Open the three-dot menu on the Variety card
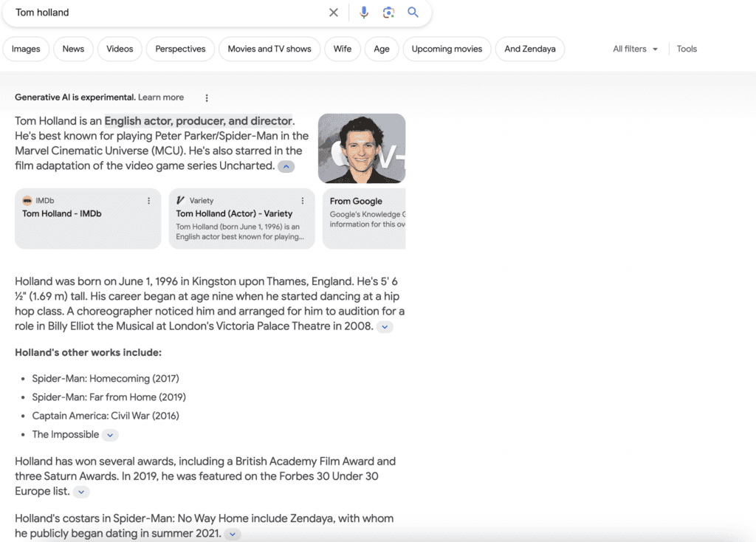The height and width of the screenshot is (542, 756). (302, 200)
